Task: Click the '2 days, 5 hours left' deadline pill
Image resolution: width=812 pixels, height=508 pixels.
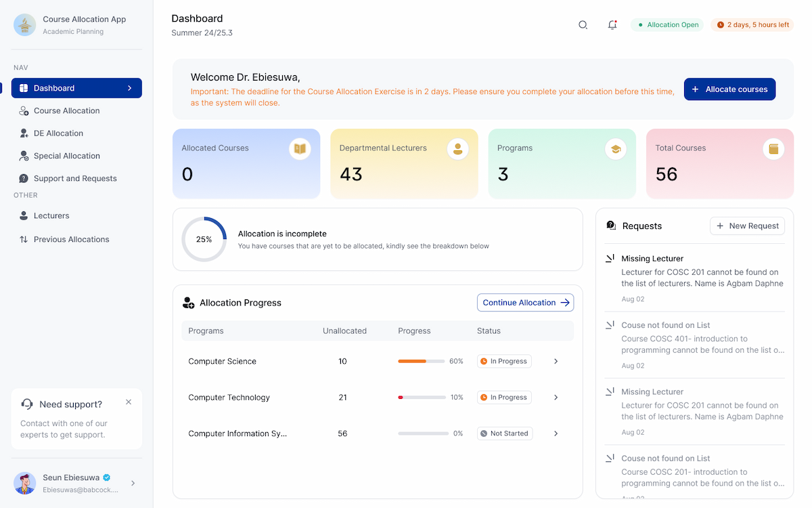Action: (752, 24)
